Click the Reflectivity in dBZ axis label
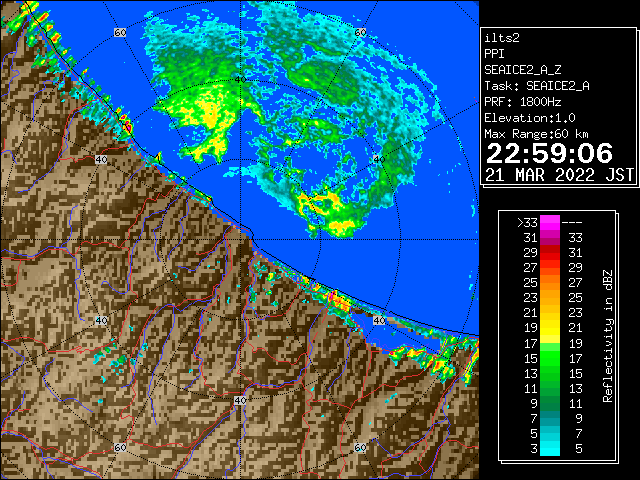This screenshot has width=640, height=480. click(608, 336)
